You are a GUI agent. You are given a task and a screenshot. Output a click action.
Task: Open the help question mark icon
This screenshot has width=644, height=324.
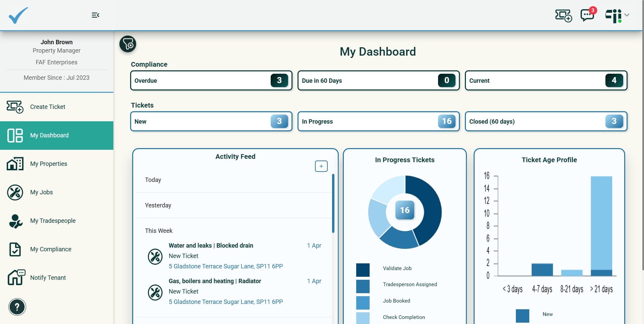17,307
